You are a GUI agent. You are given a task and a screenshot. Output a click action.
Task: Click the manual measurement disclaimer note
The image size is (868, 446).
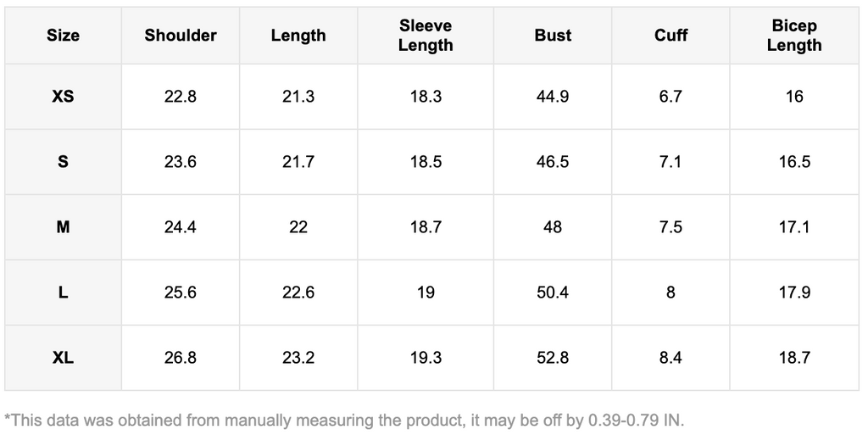pos(344,420)
